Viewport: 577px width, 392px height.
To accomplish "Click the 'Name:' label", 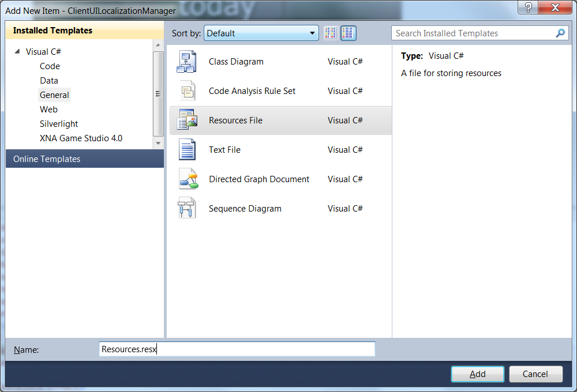I will click(x=26, y=350).
